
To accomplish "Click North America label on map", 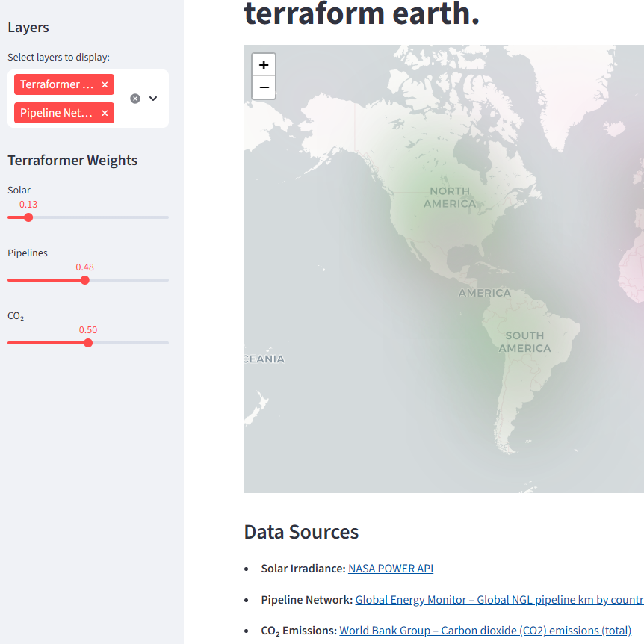I will 450,197.
